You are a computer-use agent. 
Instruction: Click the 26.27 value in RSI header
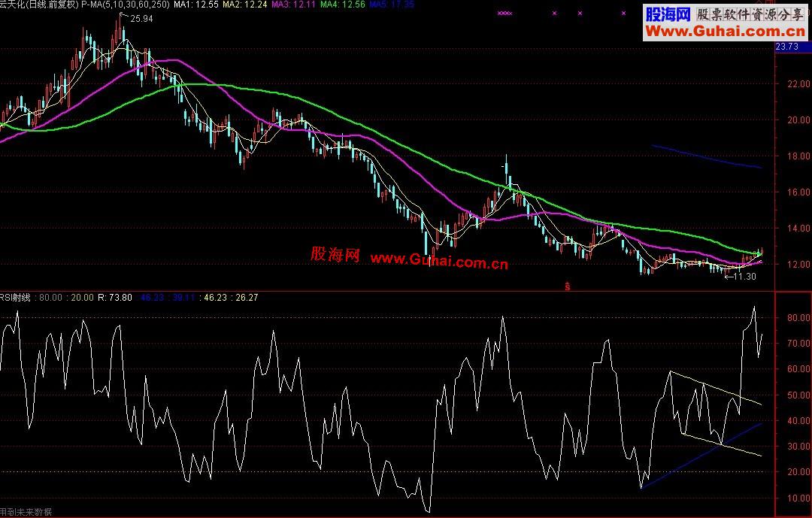[247, 297]
